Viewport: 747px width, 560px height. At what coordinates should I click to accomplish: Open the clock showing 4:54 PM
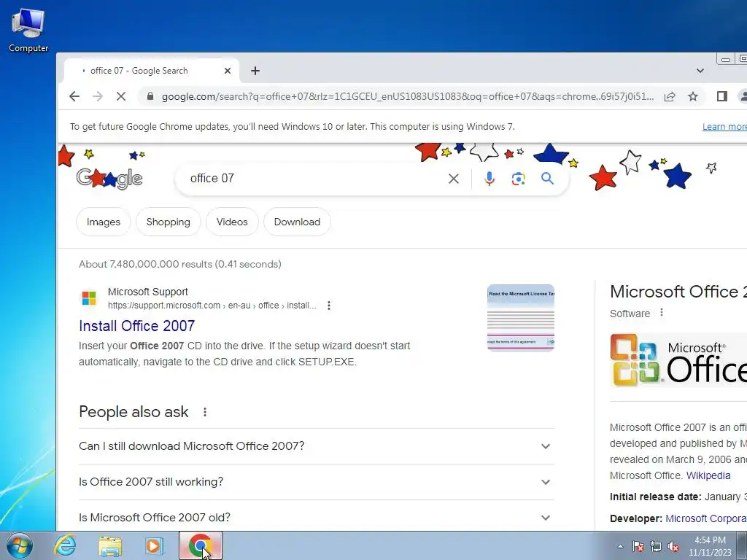point(710,546)
